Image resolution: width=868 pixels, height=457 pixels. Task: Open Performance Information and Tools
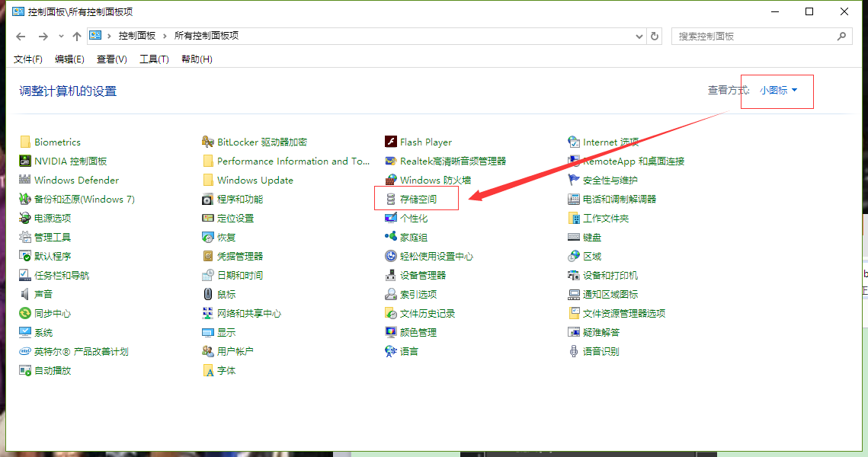click(x=287, y=161)
